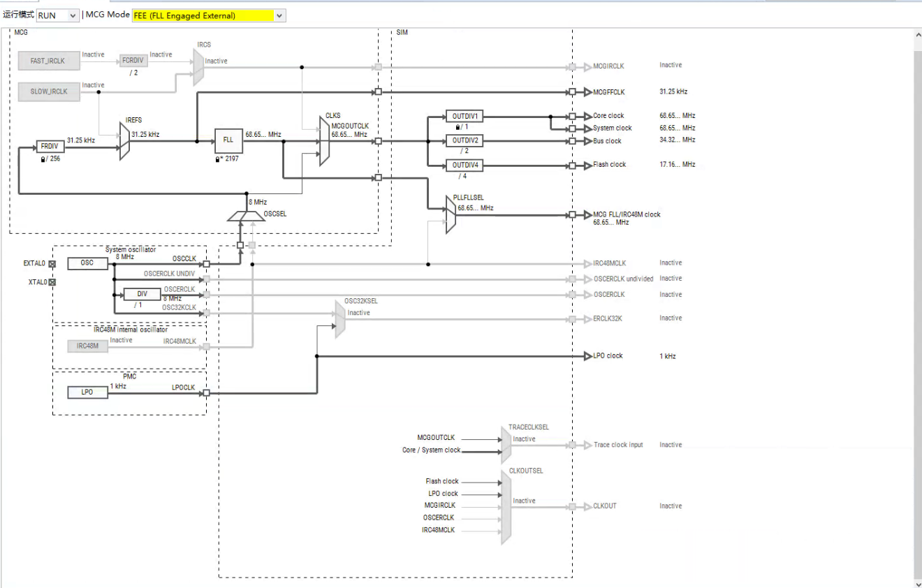Select the IREFS multiplexer symbol

[125, 142]
